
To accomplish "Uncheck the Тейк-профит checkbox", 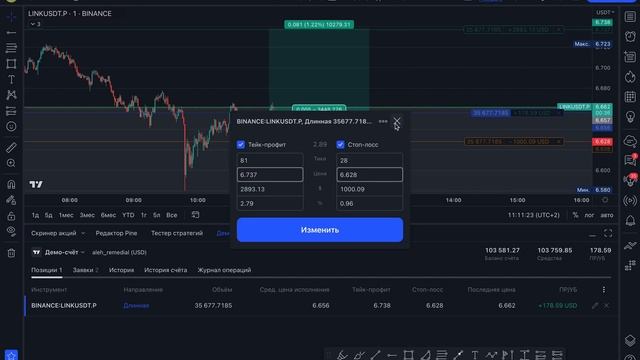I will click(241, 144).
